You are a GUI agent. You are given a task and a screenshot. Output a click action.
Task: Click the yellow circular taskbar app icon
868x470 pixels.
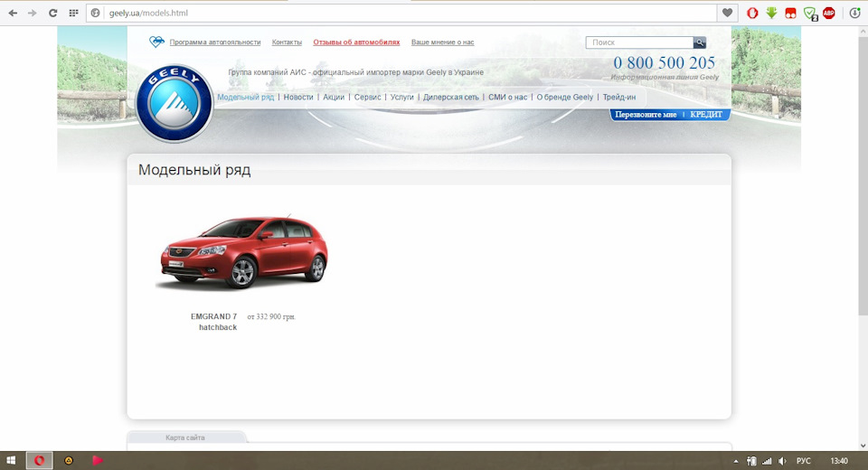[69, 460]
